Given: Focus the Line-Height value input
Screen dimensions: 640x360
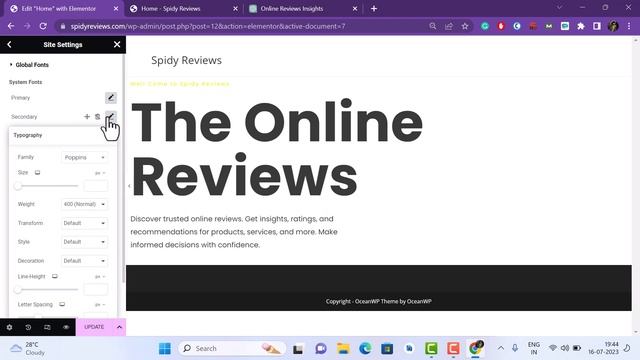Looking at the screenshot, I should click(96, 290).
